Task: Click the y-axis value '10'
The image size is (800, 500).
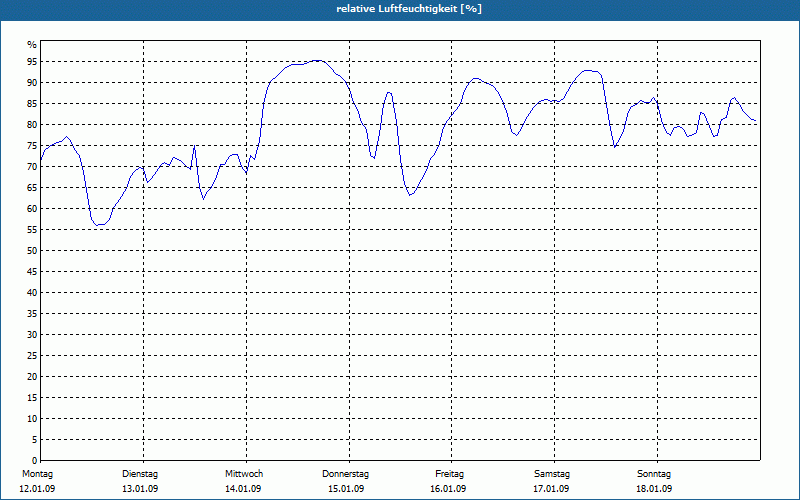Action: coord(32,419)
